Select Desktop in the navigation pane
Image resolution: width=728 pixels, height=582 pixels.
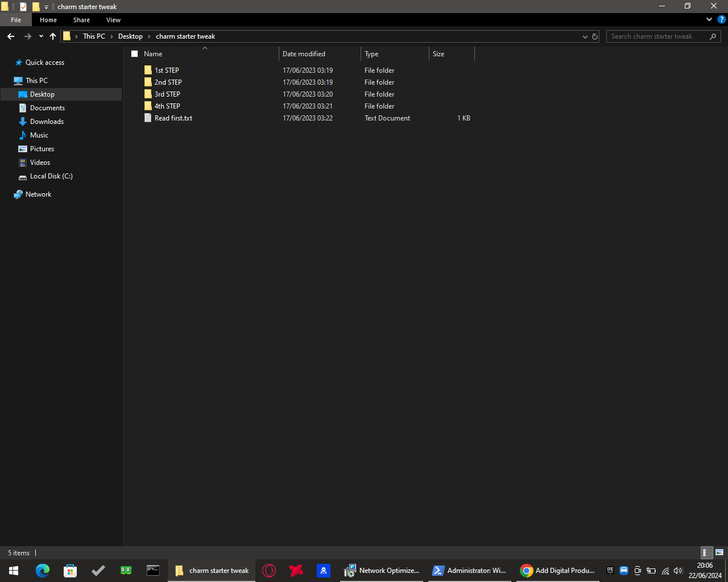click(x=61, y=94)
